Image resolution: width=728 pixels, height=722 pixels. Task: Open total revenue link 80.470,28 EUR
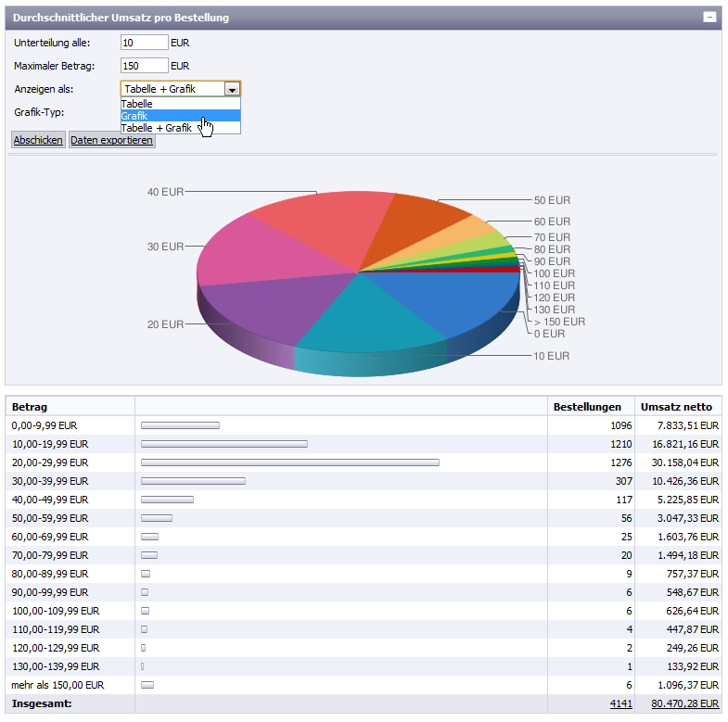point(684,703)
